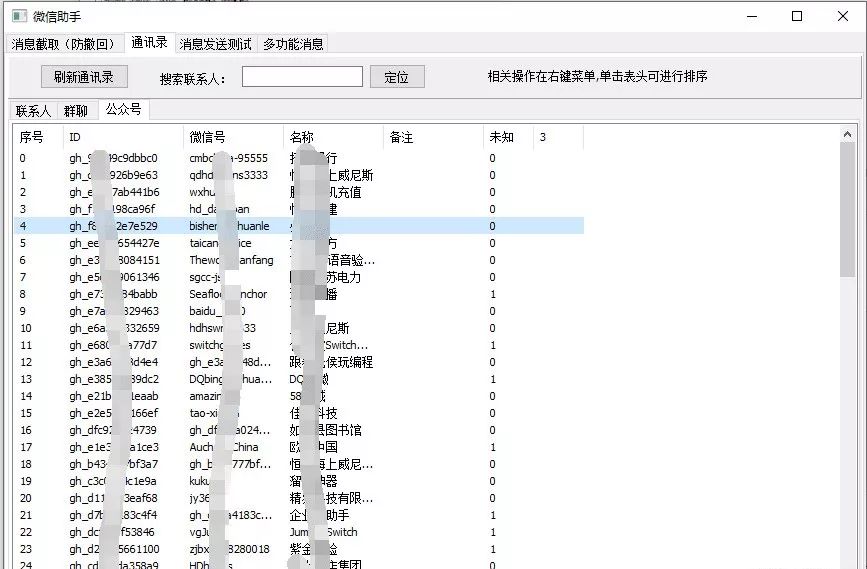The image size is (867, 569).
Task: Click 名称 cell ending in 助手
Action: (x=319, y=515)
